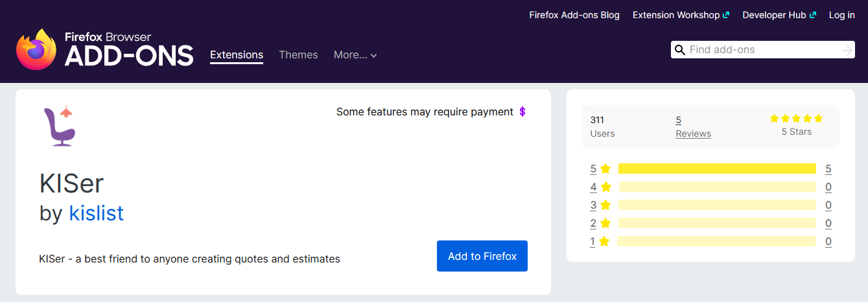Click the purple dollar payment icon
The image size is (868, 302).
coord(522,111)
